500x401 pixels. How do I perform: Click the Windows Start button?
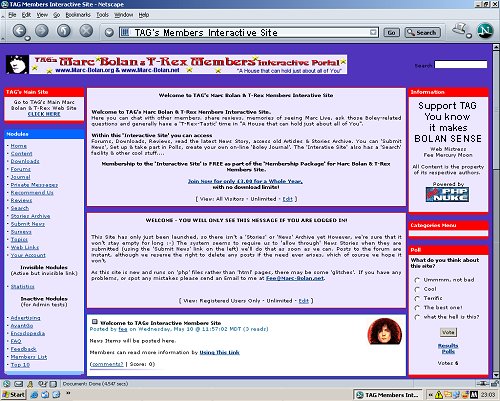pos(14,395)
